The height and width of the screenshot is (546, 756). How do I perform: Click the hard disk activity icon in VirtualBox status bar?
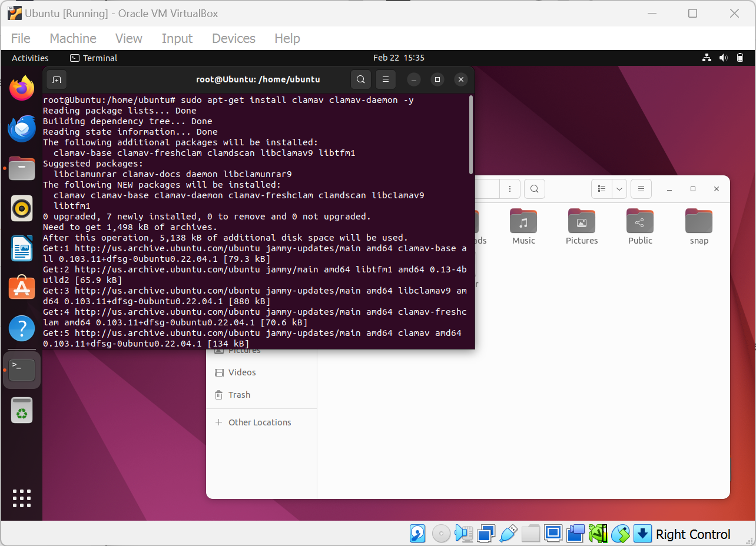pyautogui.click(x=417, y=534)
